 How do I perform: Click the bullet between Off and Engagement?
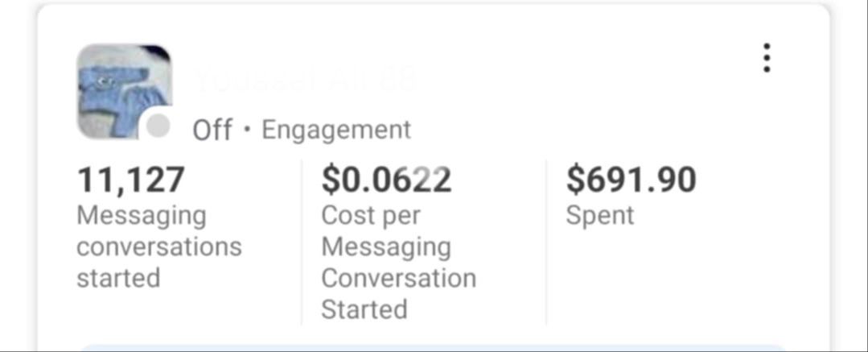[247, 130]
